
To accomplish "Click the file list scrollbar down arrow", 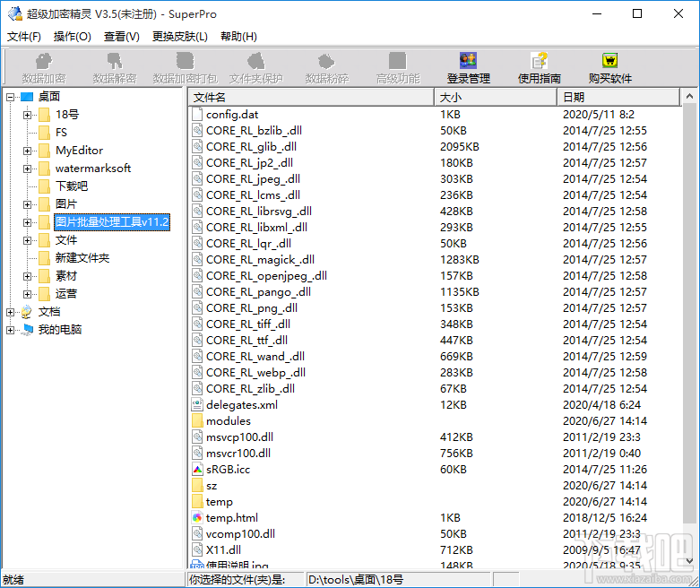I will 689,560.
